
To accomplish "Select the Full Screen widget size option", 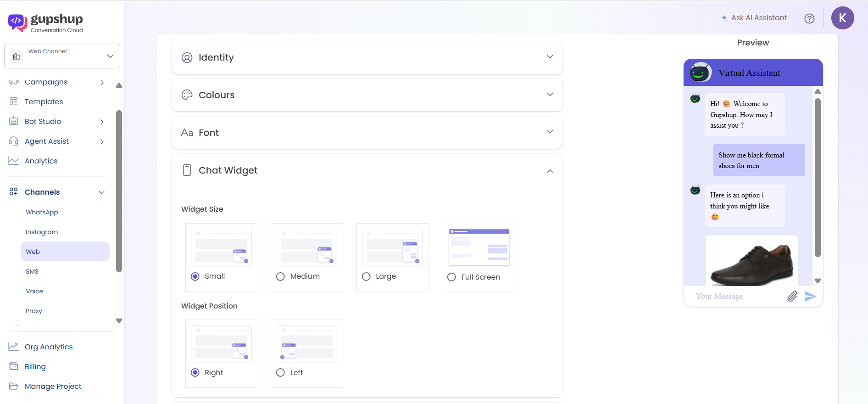I will coord(451,277).
